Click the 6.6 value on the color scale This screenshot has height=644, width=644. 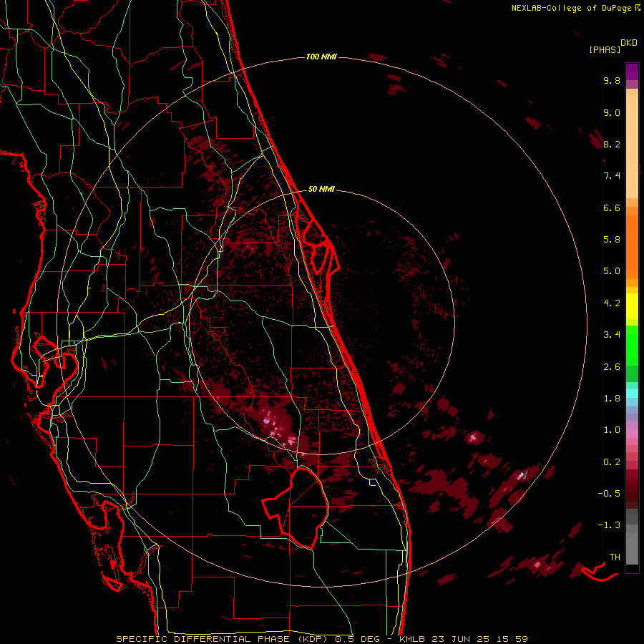(612, 208)
